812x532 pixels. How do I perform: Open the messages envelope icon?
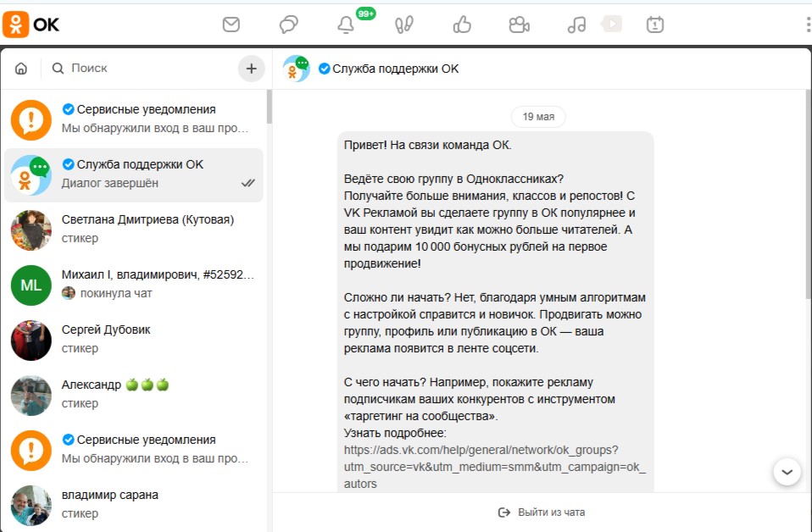[231, 25]
